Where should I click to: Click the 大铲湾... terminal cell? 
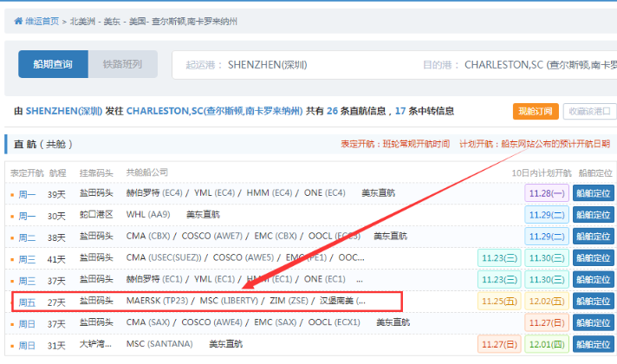point(95,344)
